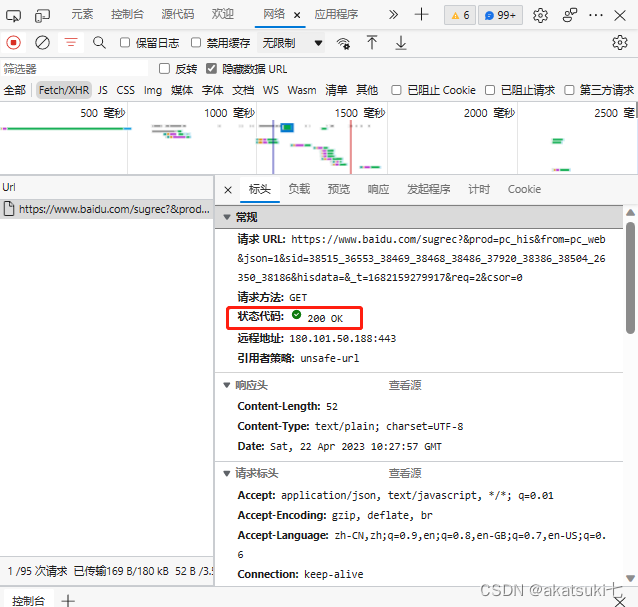Click 查看源 beside 响应头
638x607 pixels.
[405, 385]
